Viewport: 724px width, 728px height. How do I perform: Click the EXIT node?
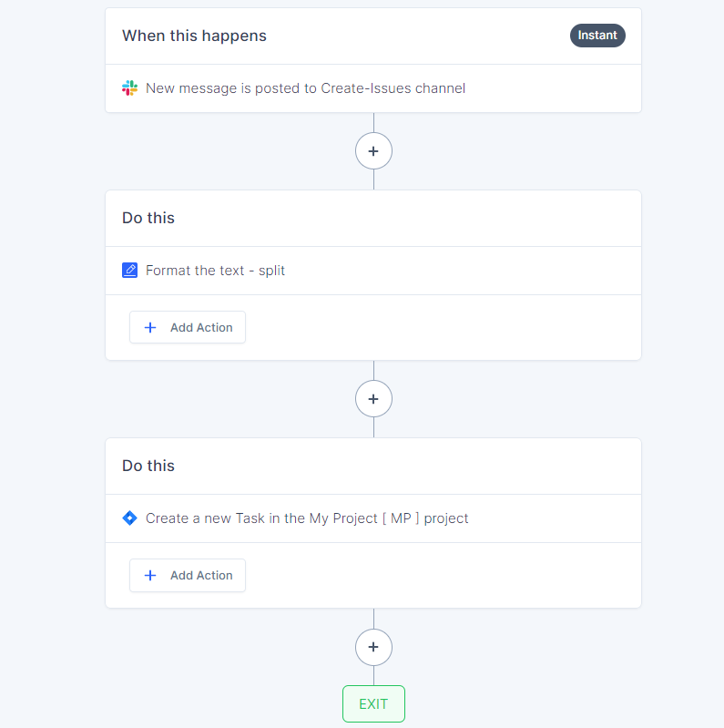point(373,704)
